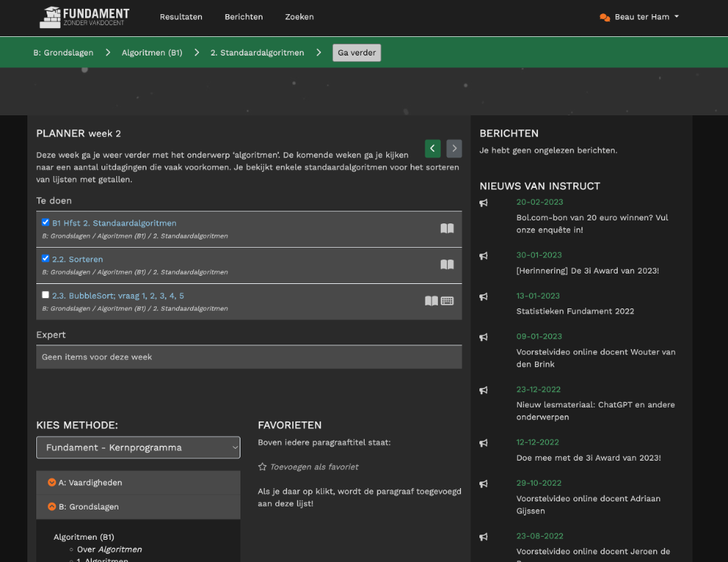Open Over Algoritmen in the course tree
728x562 pixels.
109,549
